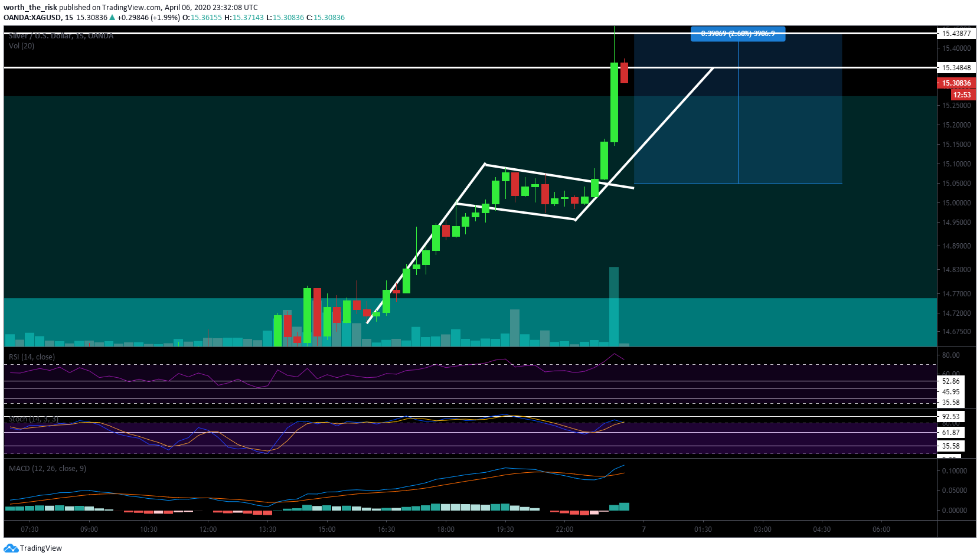This screenshot has width=980, height=559.
Task: Click the 22:00 time axis label
Action: pyautogui.click(x=564, y=529)
